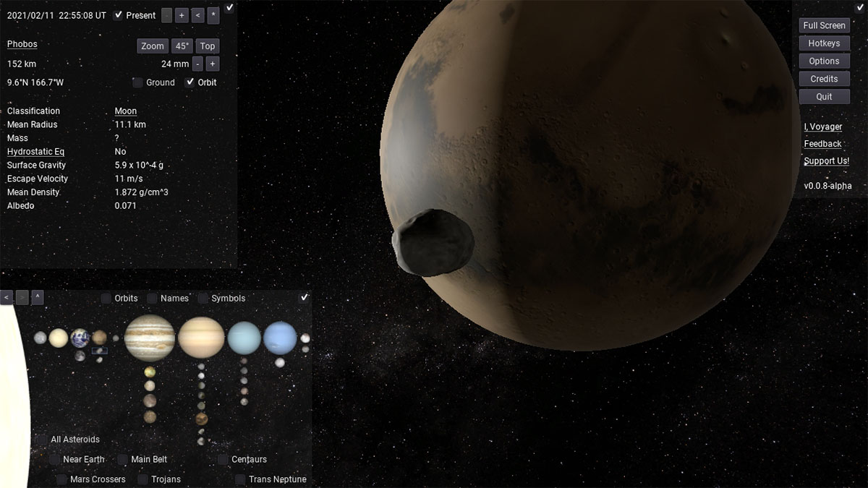Select Ganymede, third moon under Jupiter
The image size is (868, 488).
click(150, 401)
